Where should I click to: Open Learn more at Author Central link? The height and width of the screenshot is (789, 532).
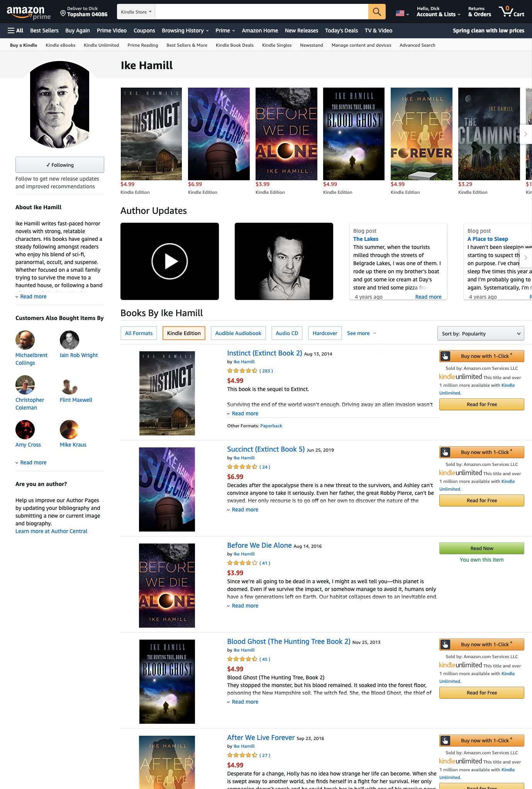[x=51, y=531]
